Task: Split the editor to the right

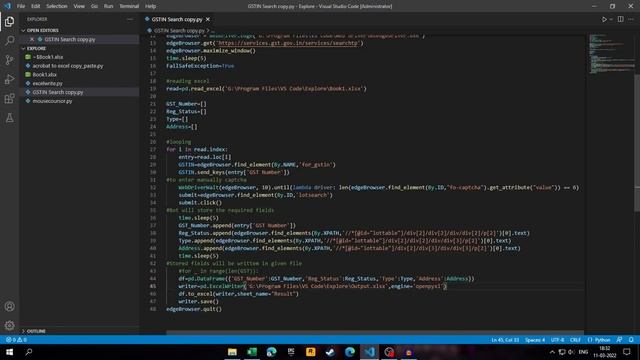Action: [x=620, y=19]
